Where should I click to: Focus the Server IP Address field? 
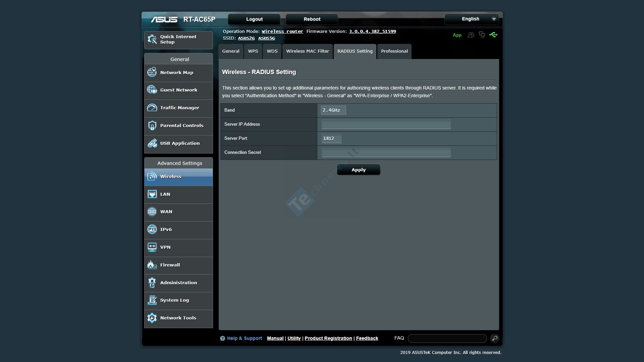tap(386, 125)
